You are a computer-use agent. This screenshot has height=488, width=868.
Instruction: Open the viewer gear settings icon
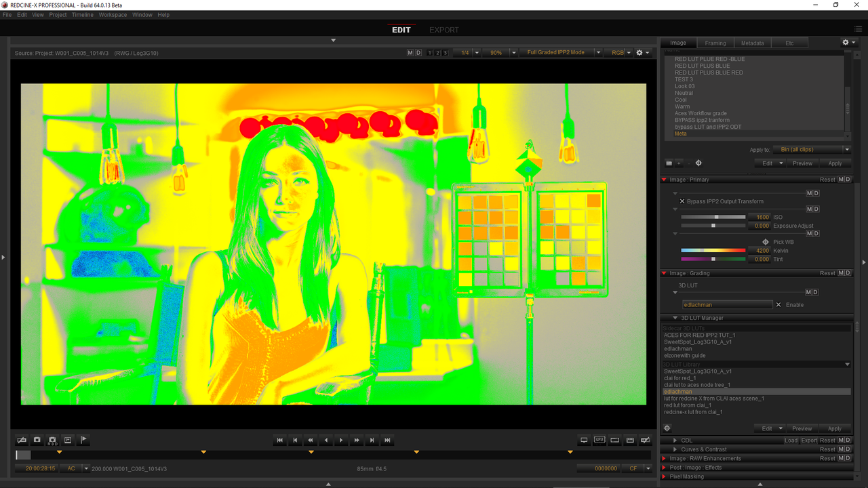point(639,52)
